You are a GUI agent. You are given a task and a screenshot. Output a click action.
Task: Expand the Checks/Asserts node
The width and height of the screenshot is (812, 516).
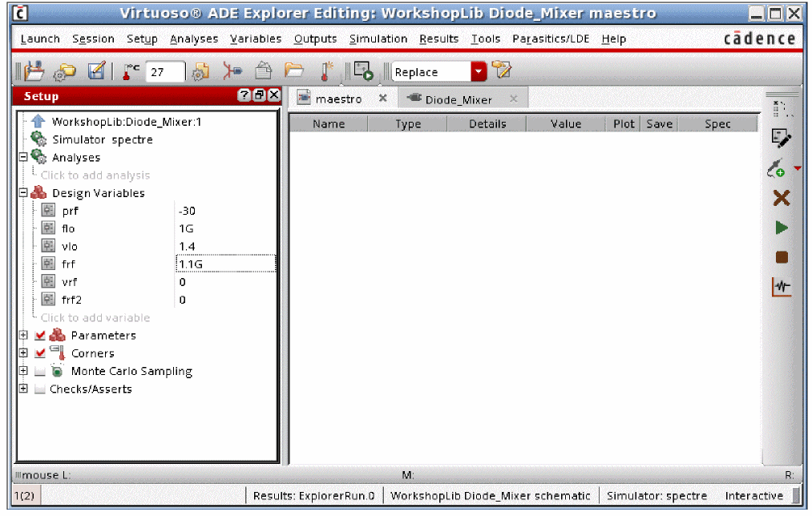[x=23, y=388]
